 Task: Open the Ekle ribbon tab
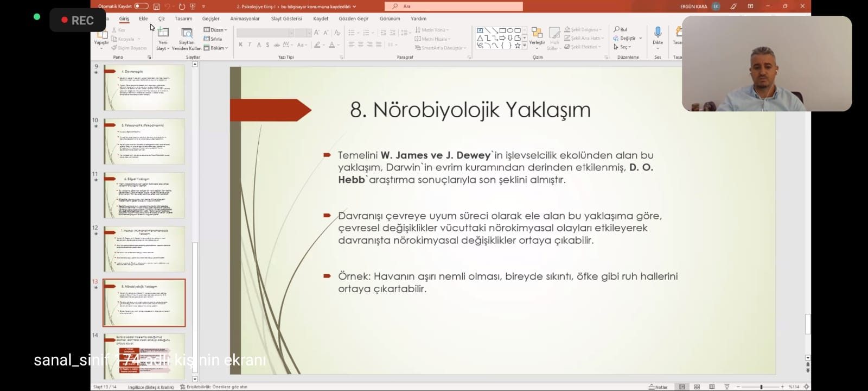pyautogui.click(x=143, y=18)
